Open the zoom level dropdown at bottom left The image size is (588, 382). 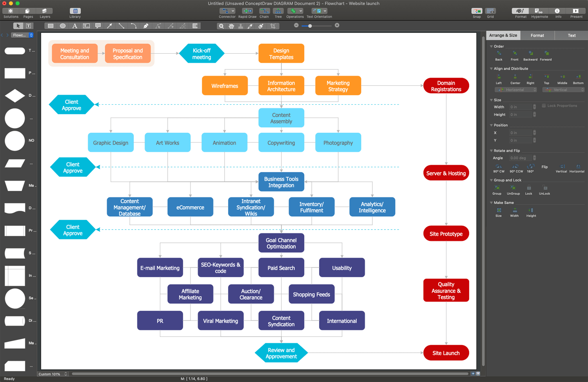[x=53, y=374]
